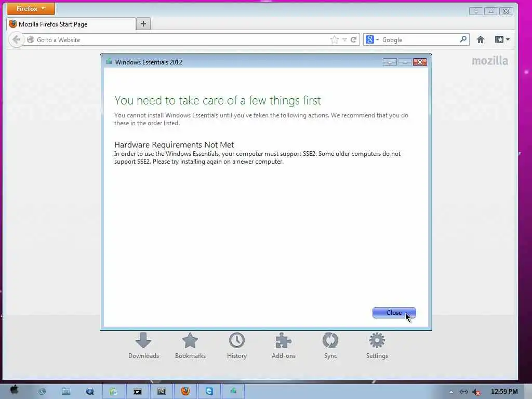Click the apple start button on taskbar
This screenshot has width=532, height=399.
point(14,390)
